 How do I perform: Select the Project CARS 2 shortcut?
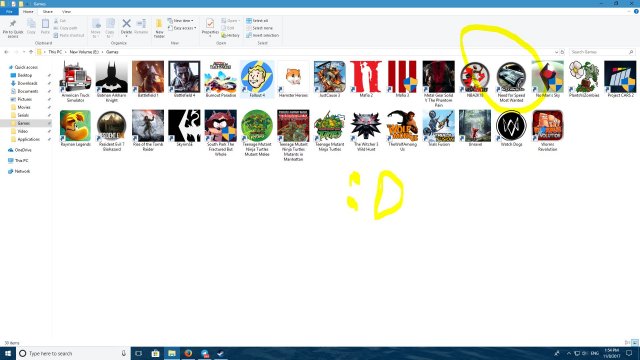click(x=620, y=79)
